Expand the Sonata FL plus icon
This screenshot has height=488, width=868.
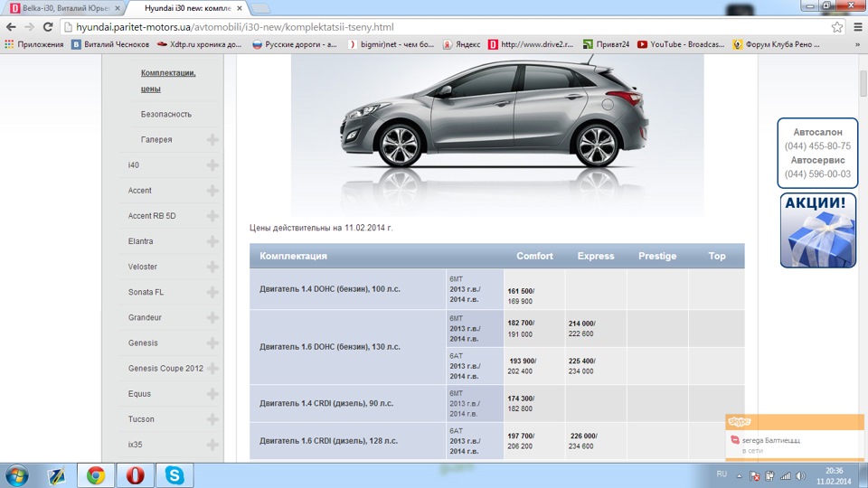(212, 292)
